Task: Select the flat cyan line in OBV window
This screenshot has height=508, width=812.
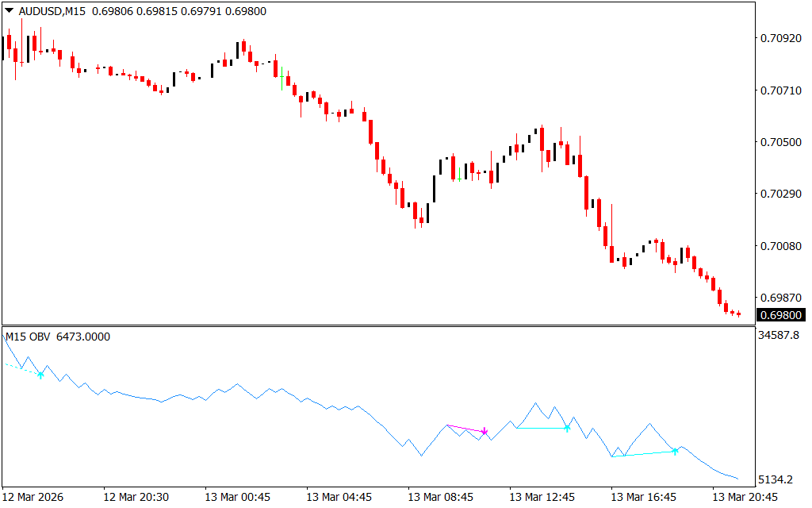Action: pyautogui.click(x=541, y=428)
